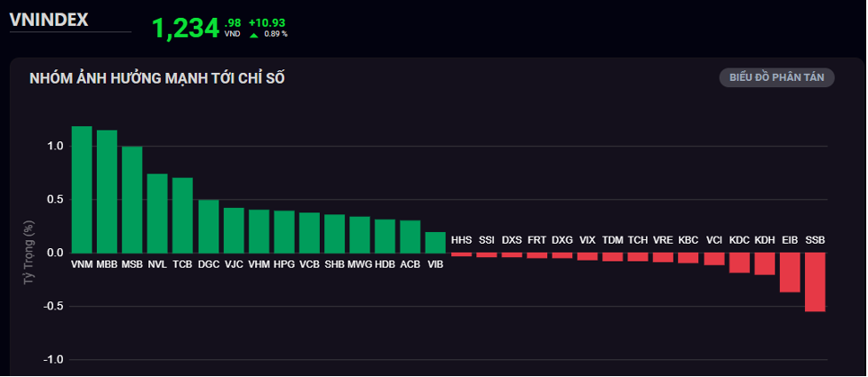Click the 1,234 index value
This screenshot has width=868, height=377.
185,28
